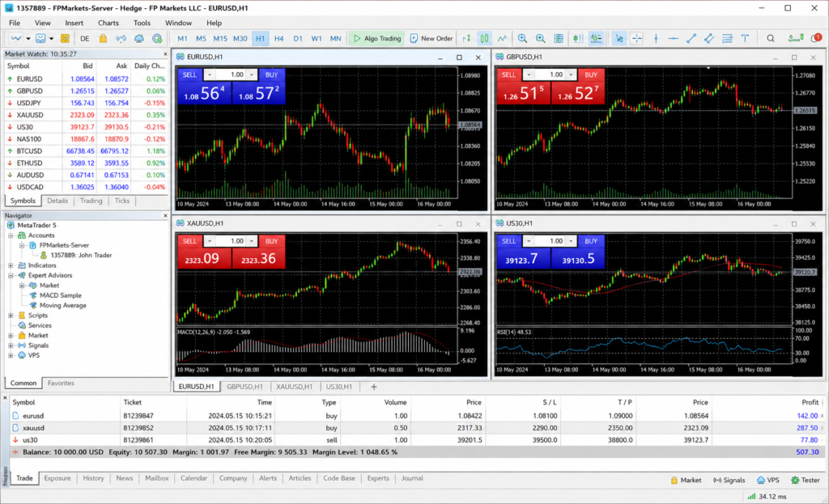The height and width of the screenshot is (504, 829).
Task: Switch timeframe to H4
Action: (278, 39)
